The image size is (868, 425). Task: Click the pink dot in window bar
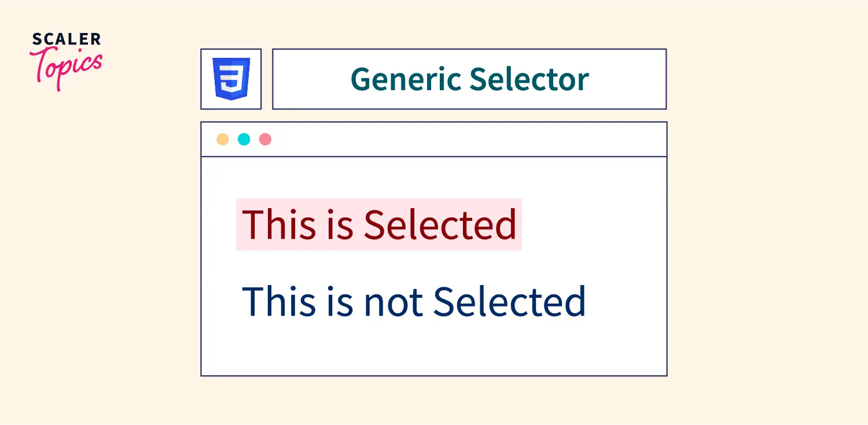point(266,139)
